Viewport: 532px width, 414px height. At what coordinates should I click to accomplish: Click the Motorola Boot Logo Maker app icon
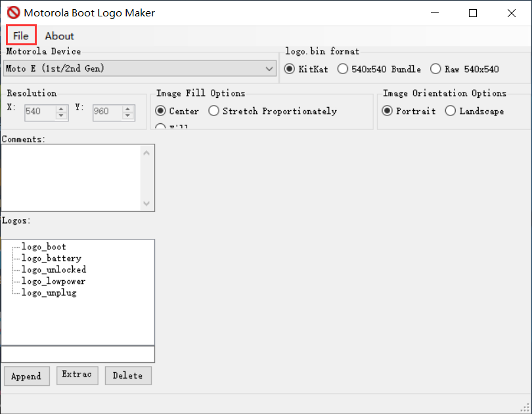pos(13,13)
